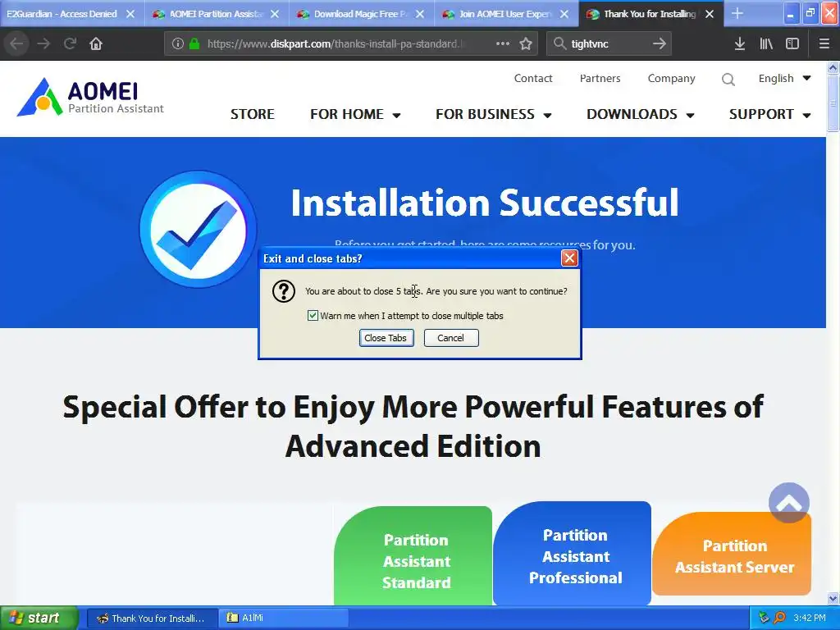The image size is (840, 630).
Task: Select the Partition Assistant Standard card
Action: (x=413, y=555)
